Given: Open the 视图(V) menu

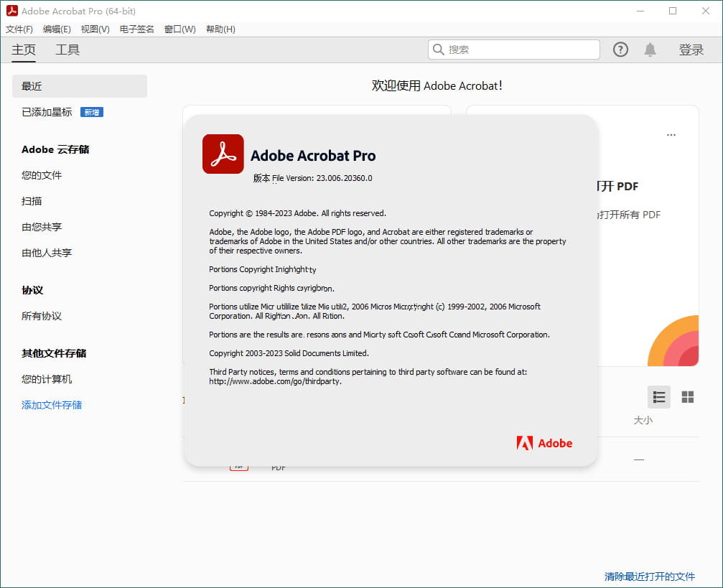Looking at the screenshot, I should click(x=95, y=29).
